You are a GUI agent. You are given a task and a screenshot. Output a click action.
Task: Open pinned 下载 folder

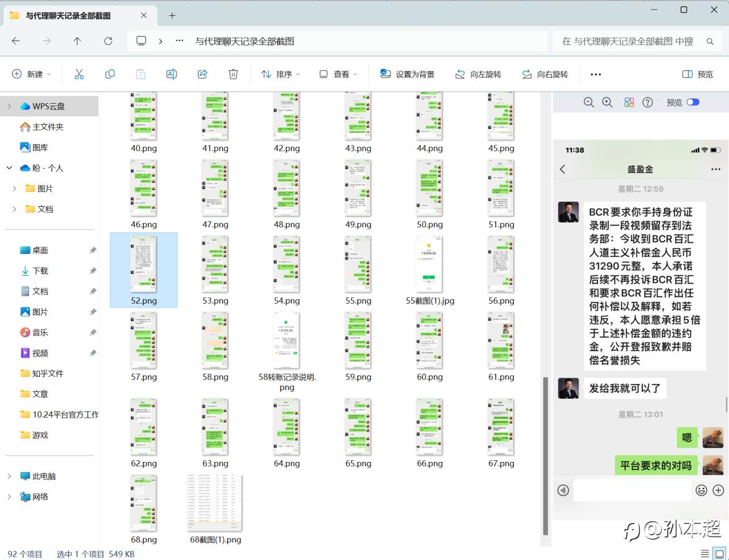[34, 270]
